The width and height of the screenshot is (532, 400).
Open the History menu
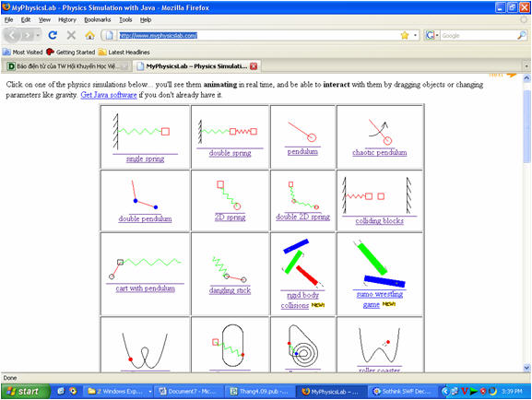click(67, 19)
